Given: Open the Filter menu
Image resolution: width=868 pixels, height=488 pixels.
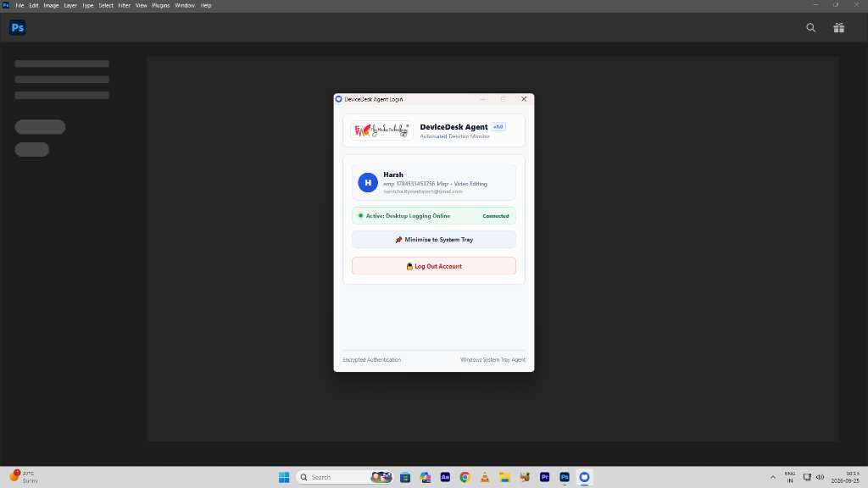Looking at the screenshot, I should tap(124, 6).
